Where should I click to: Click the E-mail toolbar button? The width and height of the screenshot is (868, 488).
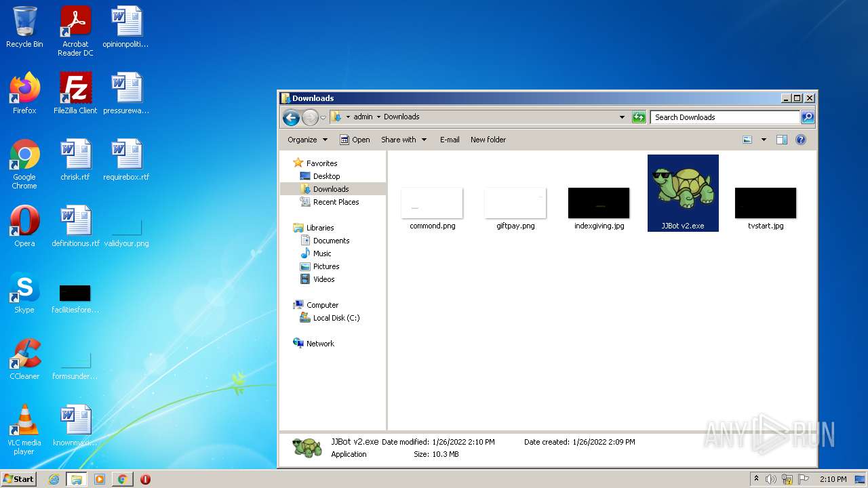pos(450,140)
